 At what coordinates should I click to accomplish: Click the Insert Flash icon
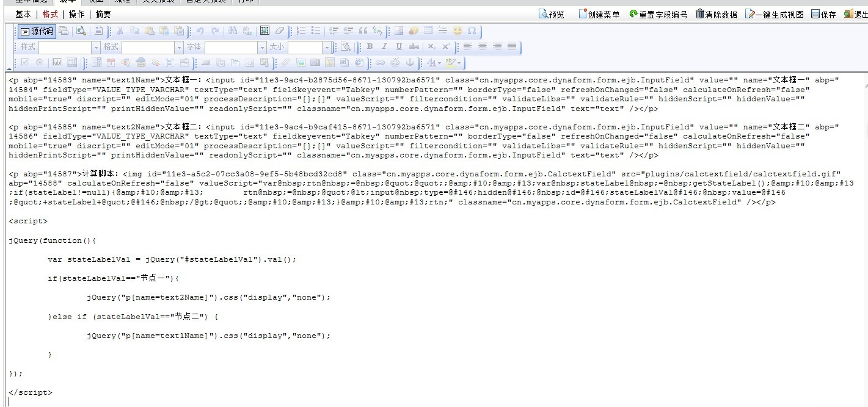[x=413, y=31]
